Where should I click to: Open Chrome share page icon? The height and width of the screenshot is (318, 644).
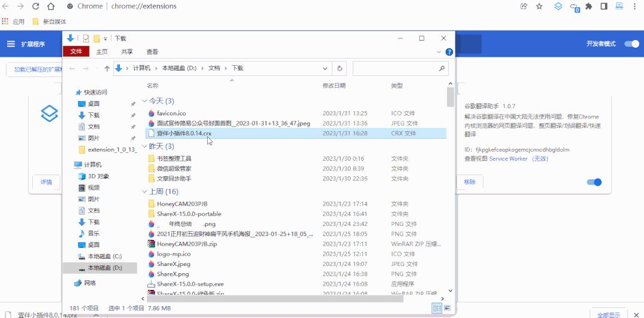(523, 6)
